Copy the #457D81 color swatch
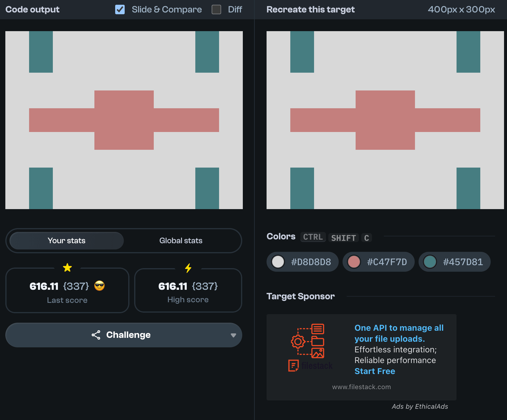Image resolution: width=507 pixels, height=420 pixels. point(454,262)
